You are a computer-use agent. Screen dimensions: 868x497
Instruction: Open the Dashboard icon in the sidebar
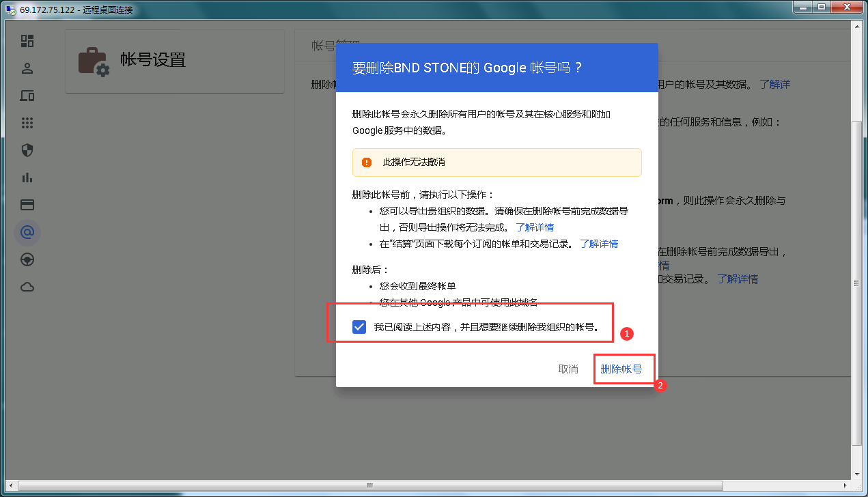tap(27, 41)
